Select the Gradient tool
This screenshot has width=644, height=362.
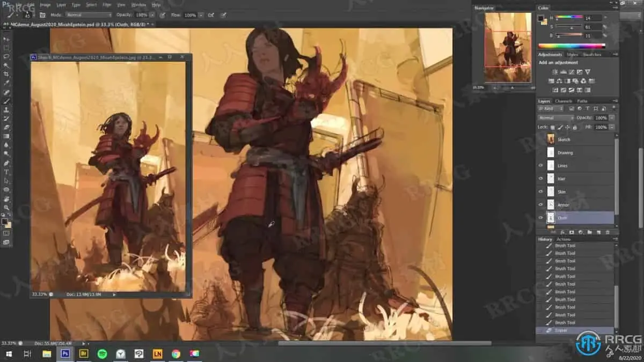(x=6, y=136)
